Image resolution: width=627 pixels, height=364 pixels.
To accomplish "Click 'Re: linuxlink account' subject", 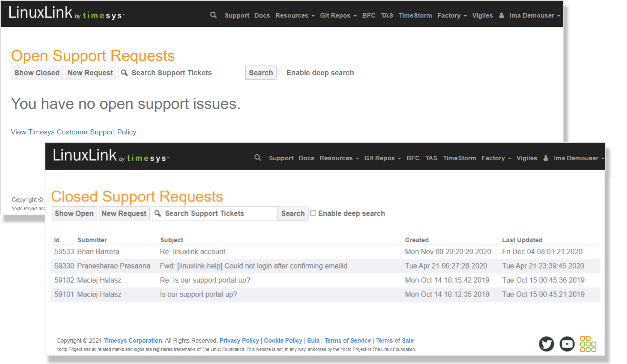I will point(193,252).
